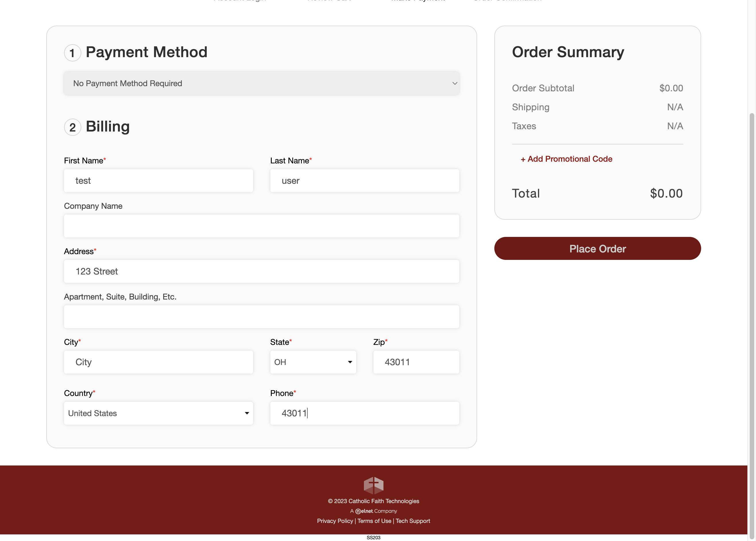Focus the empty Company Name field
The image size is (756, 541).
click(262, 226)
